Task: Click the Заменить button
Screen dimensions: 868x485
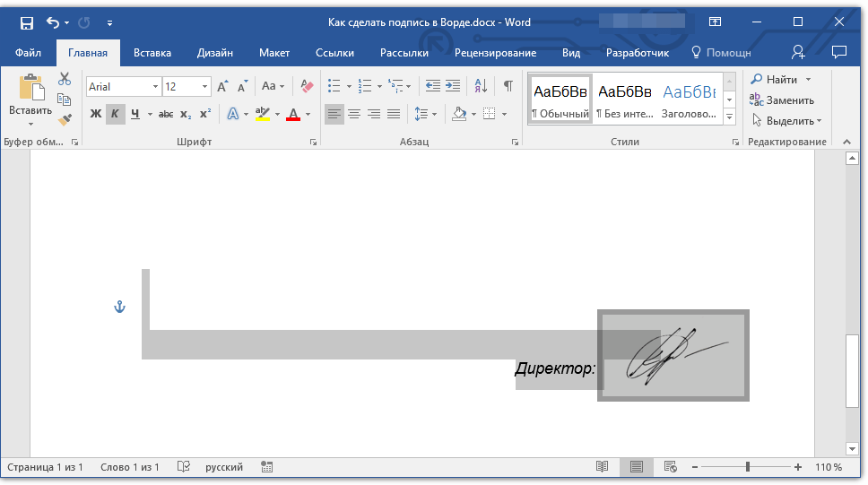Action: (782, 100)
